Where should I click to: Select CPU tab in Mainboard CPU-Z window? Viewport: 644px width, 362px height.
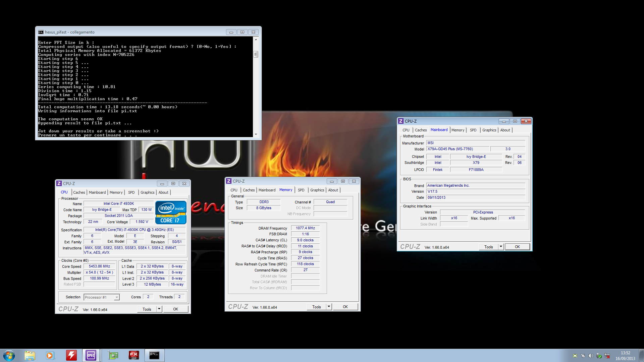[x=406, y=130]
